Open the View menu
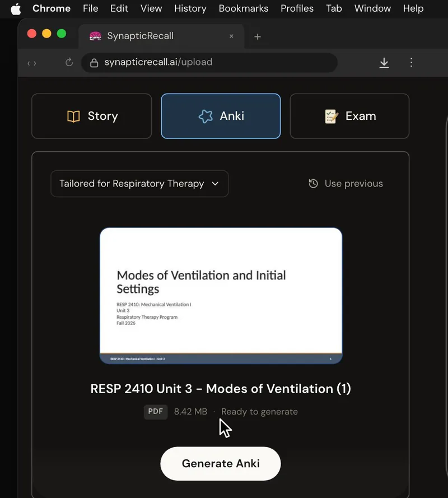 coord(151,8)
